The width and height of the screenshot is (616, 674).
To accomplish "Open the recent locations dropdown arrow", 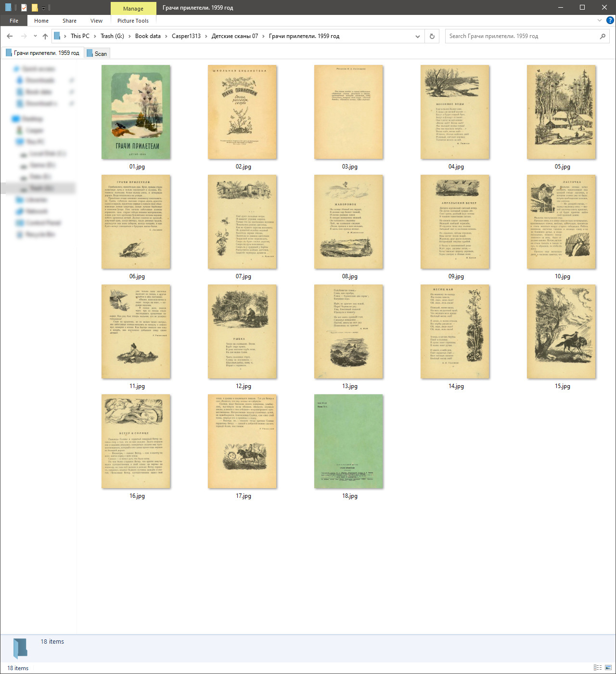I will point(35,36).
